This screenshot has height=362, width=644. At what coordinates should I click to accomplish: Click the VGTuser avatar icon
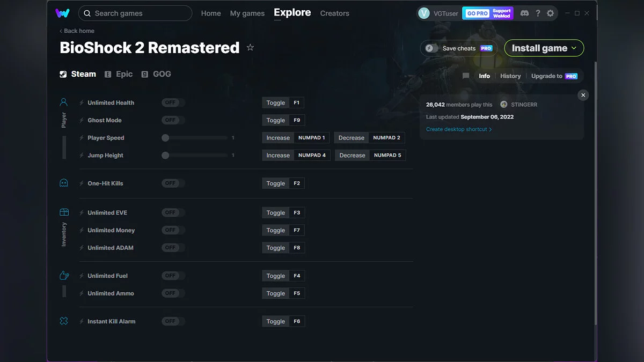pos(424,13)
